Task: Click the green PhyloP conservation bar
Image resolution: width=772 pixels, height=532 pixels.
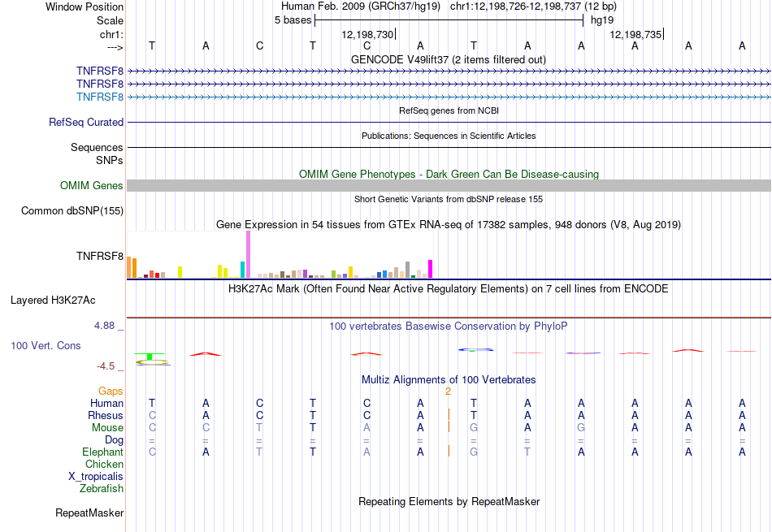Action: point(150,357)
